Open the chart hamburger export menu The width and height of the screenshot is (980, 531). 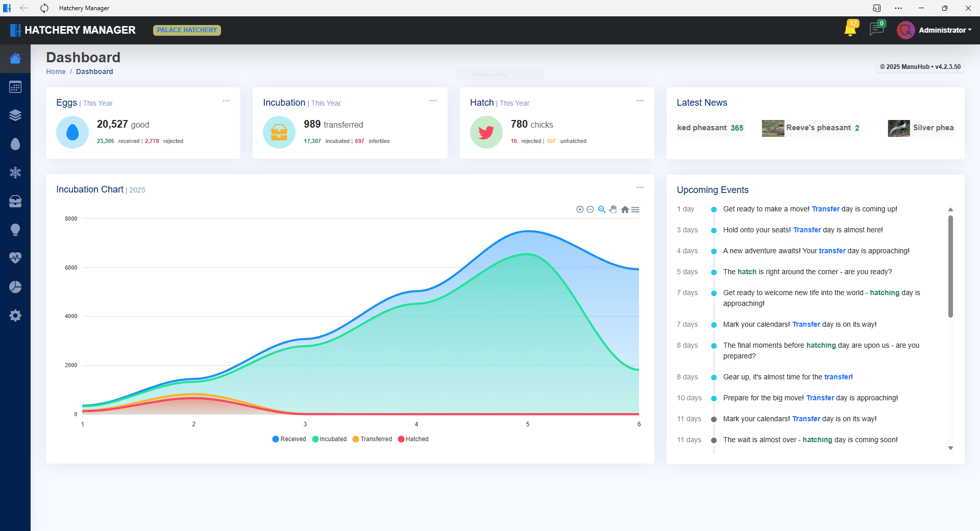tap(635, 209)
